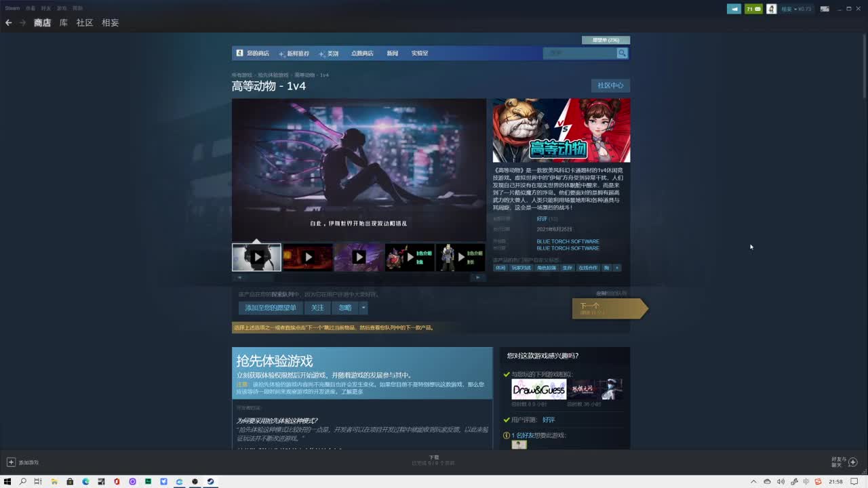Expand 类别 categories menu

pos(329,53)
